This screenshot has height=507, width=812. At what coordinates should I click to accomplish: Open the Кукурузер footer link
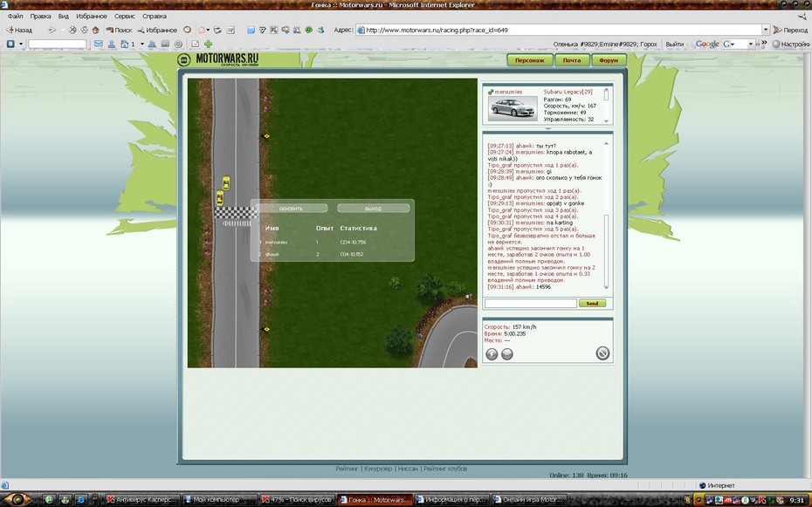(378, 469)
